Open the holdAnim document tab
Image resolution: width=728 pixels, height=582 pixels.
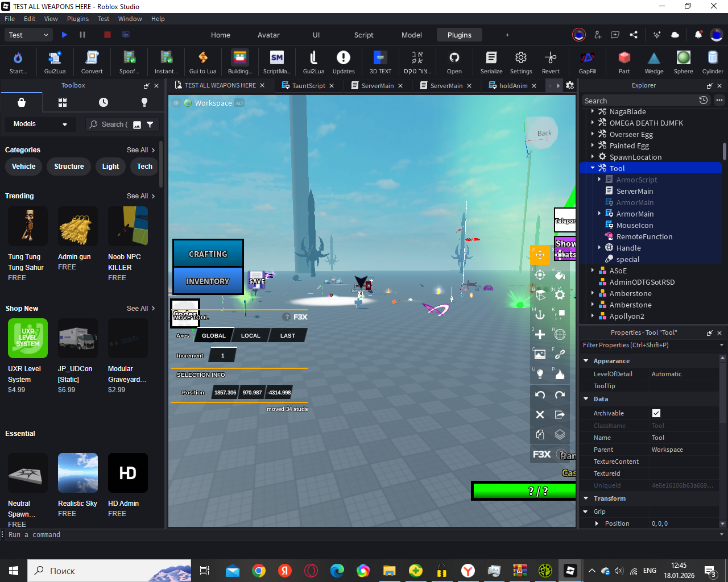513,86
